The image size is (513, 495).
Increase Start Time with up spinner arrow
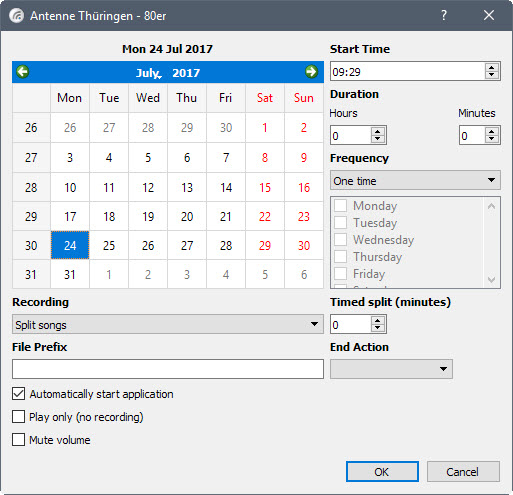point(492,67)
